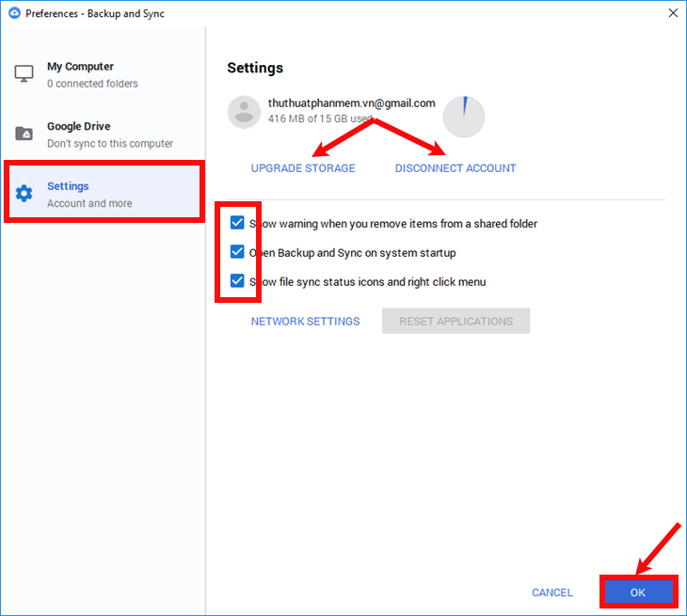Confirm with the OK button
Screen dimensions: 687x616
click(638, 592)
